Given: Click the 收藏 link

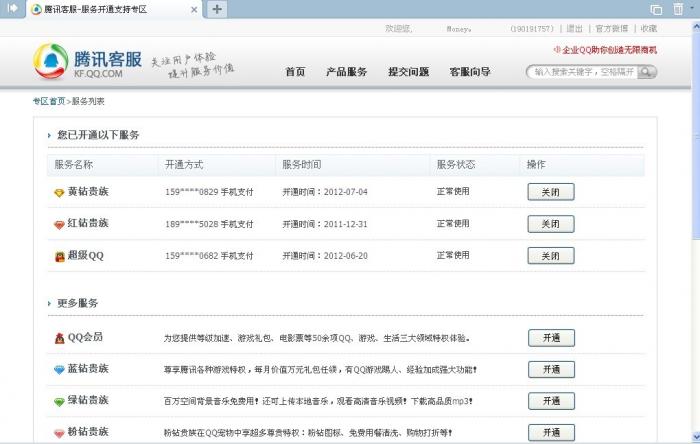Looking at the screenshot, I should click(x=649, y=29).
